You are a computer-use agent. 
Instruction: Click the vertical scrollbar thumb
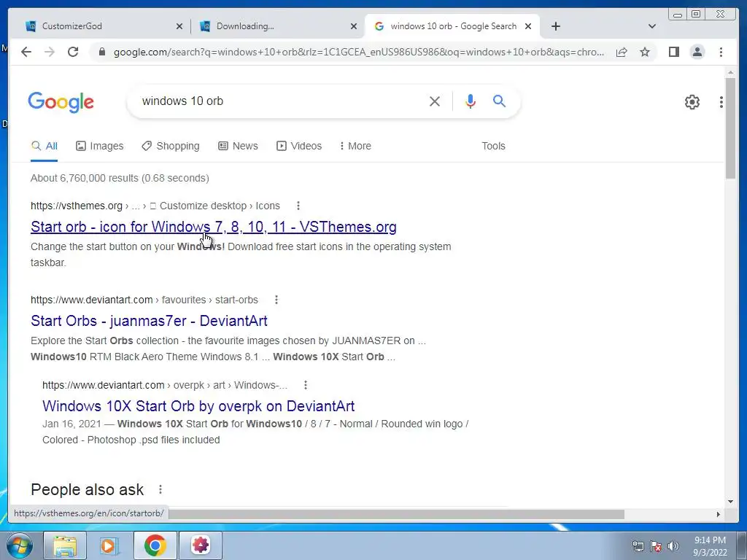tap(730, 128)
